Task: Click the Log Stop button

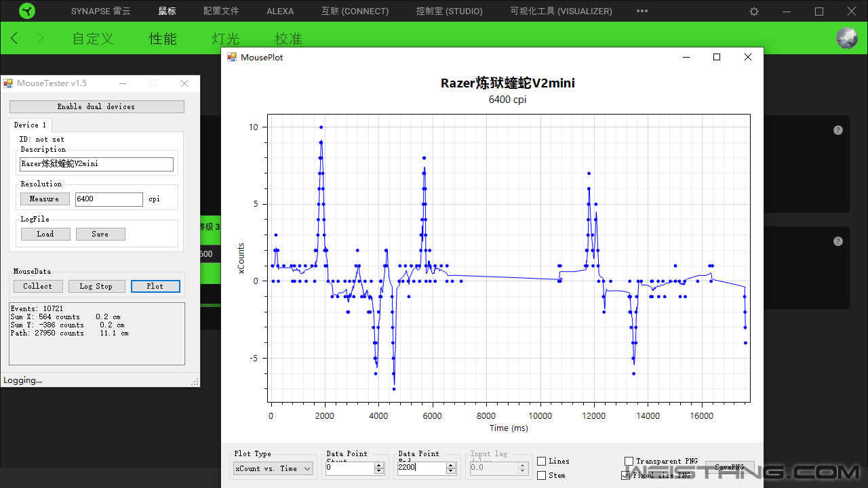Action: (96, 286)
